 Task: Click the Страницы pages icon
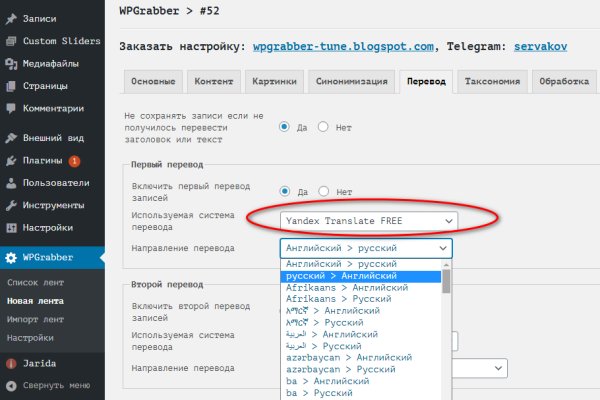[x=11, y=86]
